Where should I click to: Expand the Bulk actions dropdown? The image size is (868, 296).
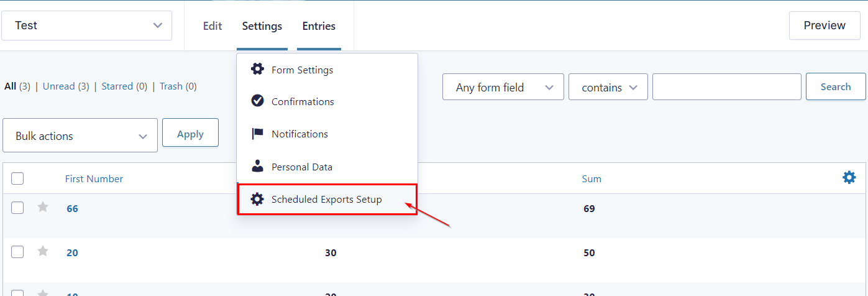tap(80, 136)
